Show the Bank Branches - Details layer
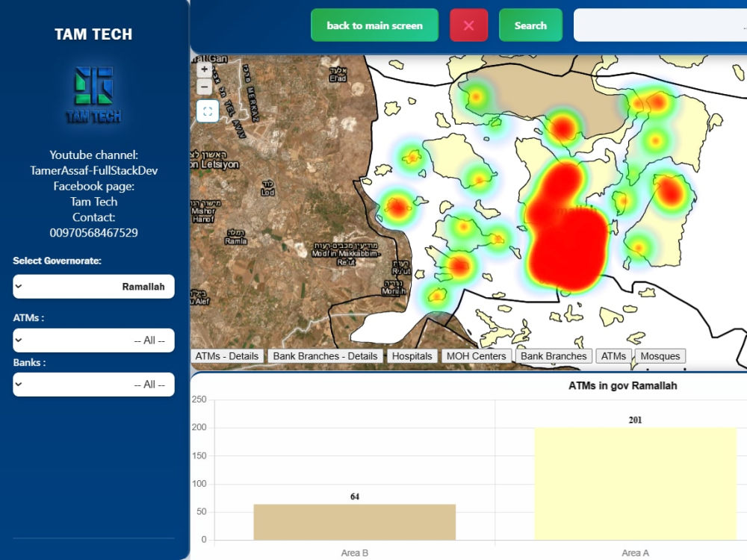747x560 pixels. 325,356
